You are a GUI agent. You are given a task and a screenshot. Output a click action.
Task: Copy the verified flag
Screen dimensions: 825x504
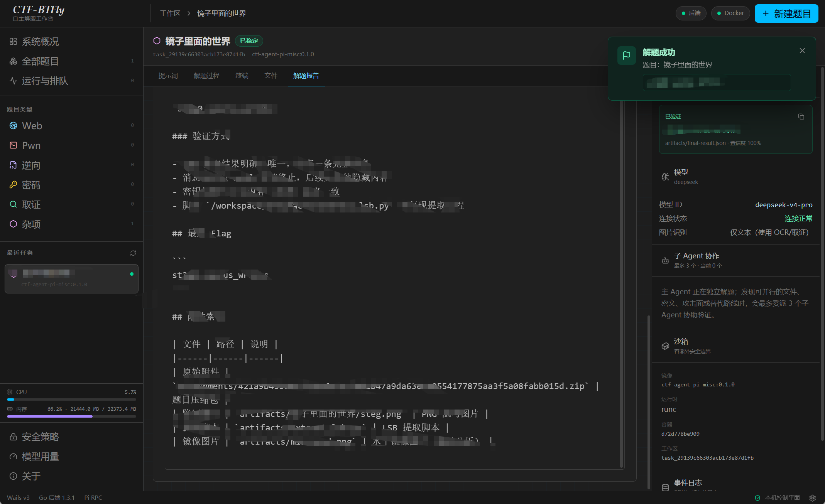click(x=801, y=116)
